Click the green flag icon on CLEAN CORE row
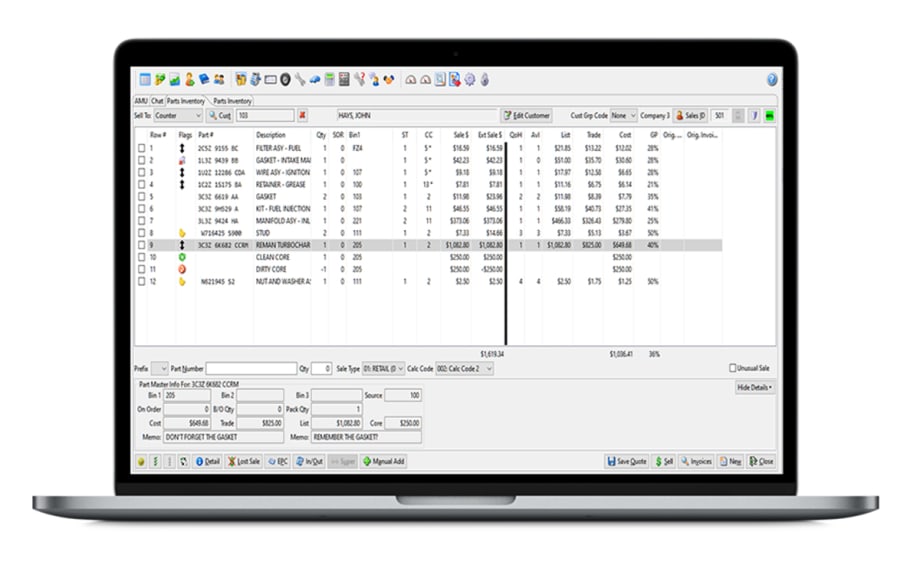Viewport: 920px width, 575px height. click(x=182, y=257)
